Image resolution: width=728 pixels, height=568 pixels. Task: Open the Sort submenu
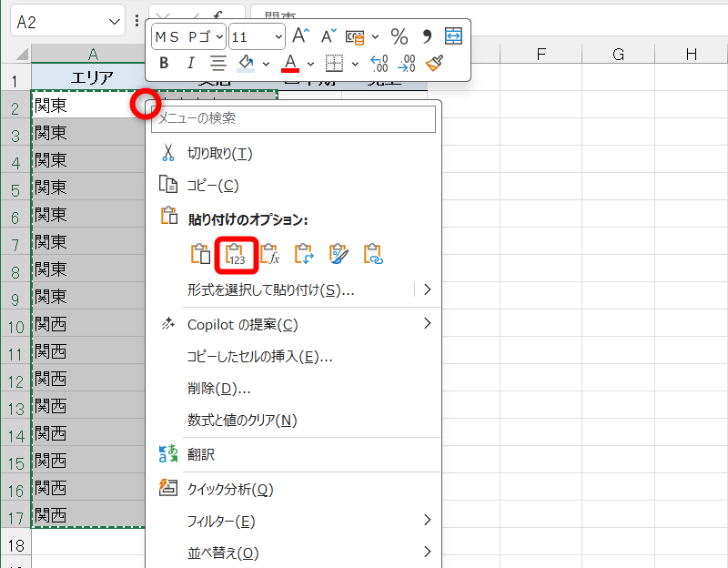[x=293, y=553]
